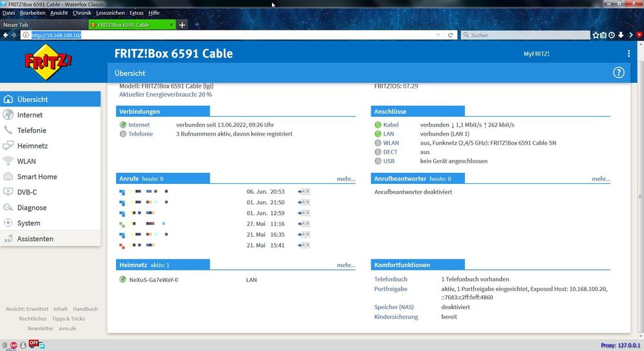Click the green globe icon beside NeXuS-Ga7eWaY-0
The image size is (644, 351).
point(122,279)
